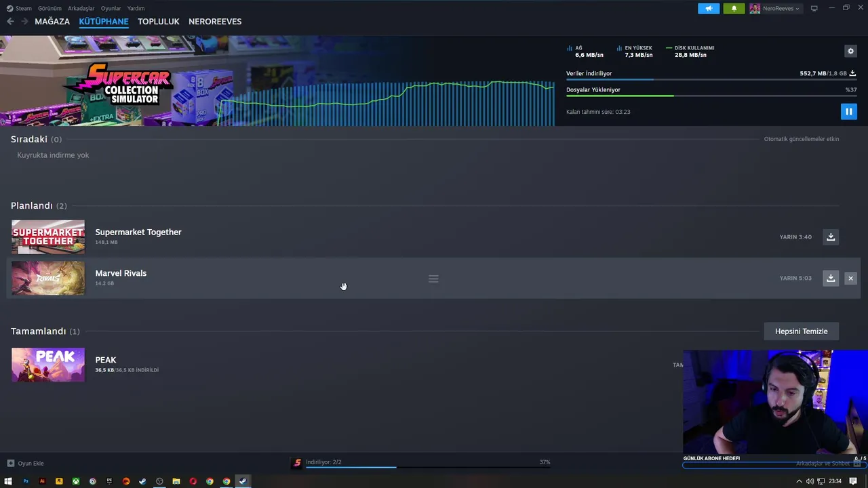Click the Marvel Rivals title
Viewport: 868px width, 488px height.
click(121, 273)
